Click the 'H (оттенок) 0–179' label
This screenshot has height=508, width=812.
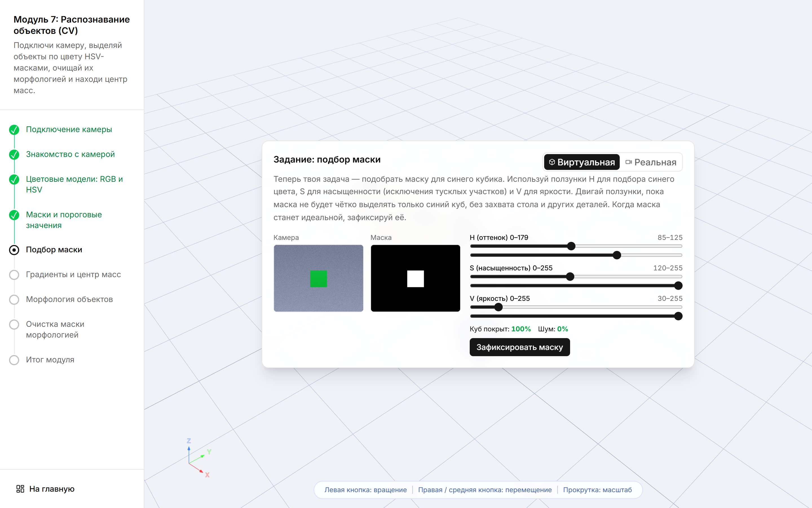[x=499, y=238]
